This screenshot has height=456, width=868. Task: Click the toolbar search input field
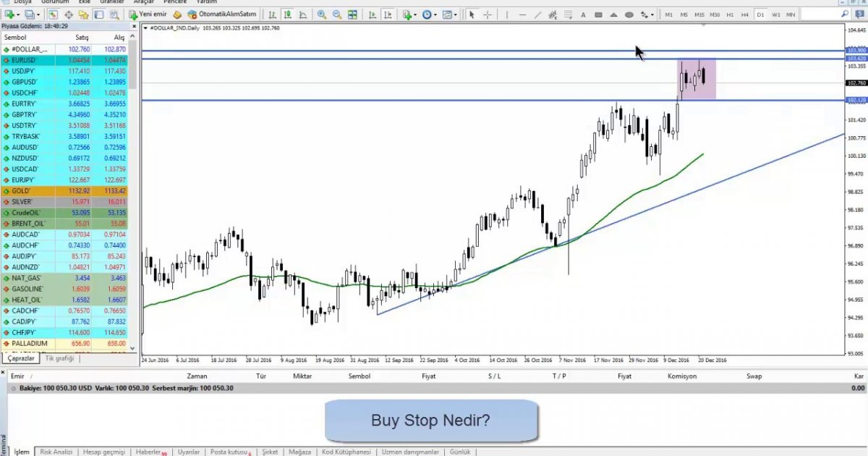point(825,14)
